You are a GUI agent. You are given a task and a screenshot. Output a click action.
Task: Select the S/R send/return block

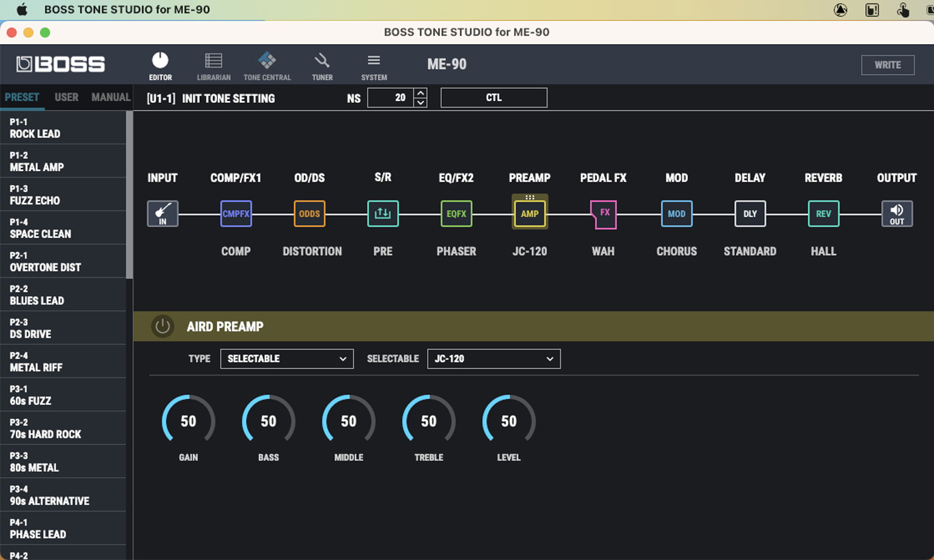[383, 214]
